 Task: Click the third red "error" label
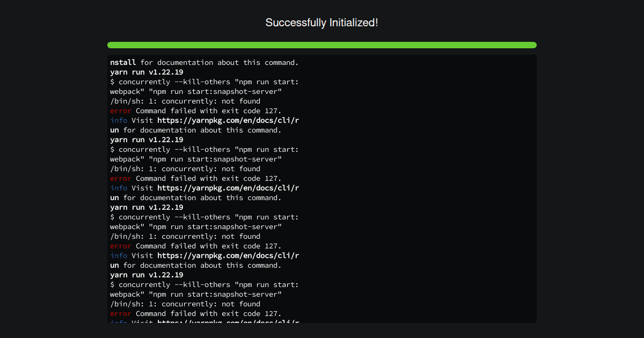(121, 246)
